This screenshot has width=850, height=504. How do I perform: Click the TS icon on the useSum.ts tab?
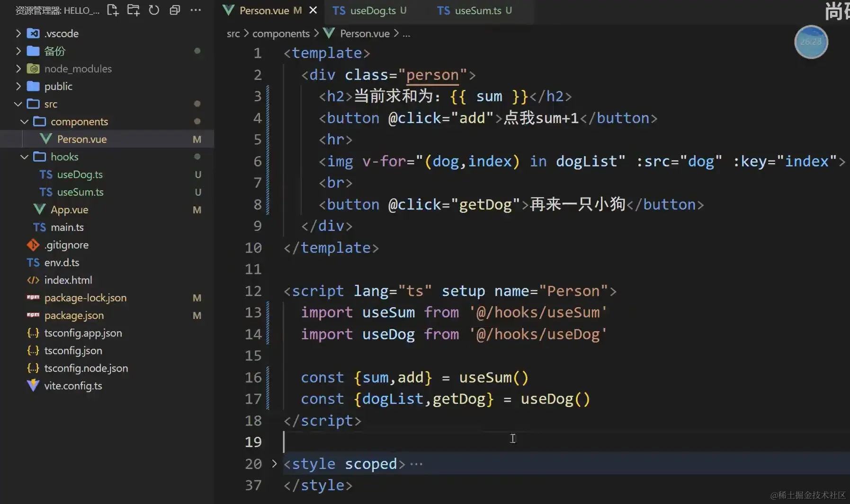point(443,10)
